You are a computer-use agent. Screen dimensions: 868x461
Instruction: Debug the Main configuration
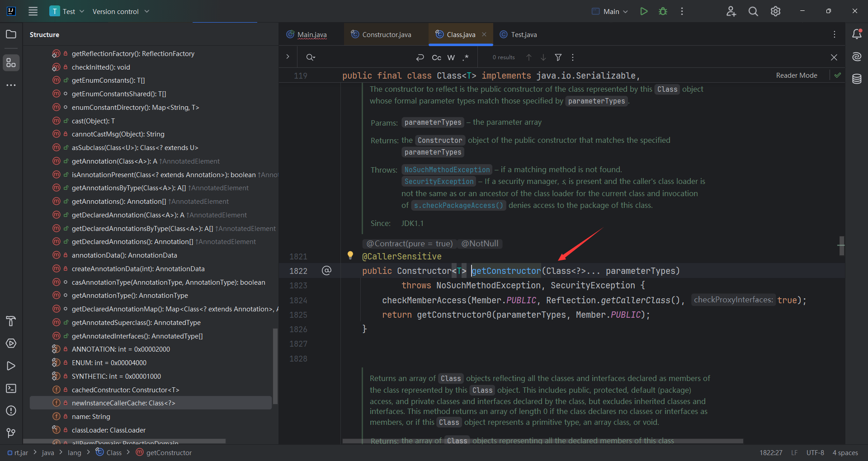663,11
